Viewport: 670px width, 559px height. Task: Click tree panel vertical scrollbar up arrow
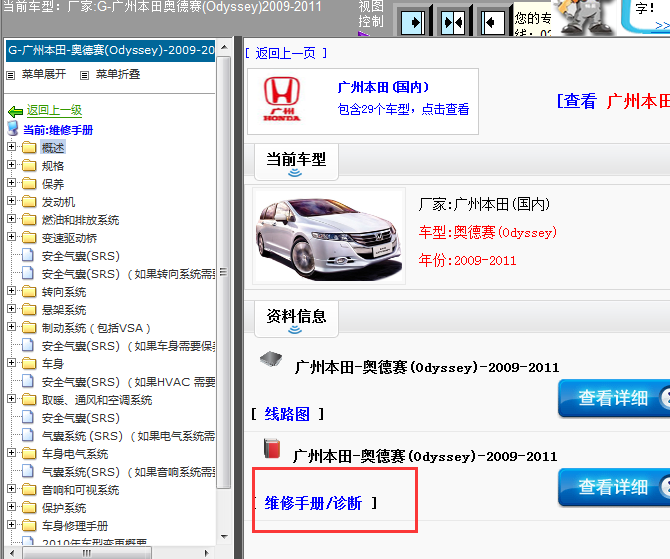[x=224, y=47]
